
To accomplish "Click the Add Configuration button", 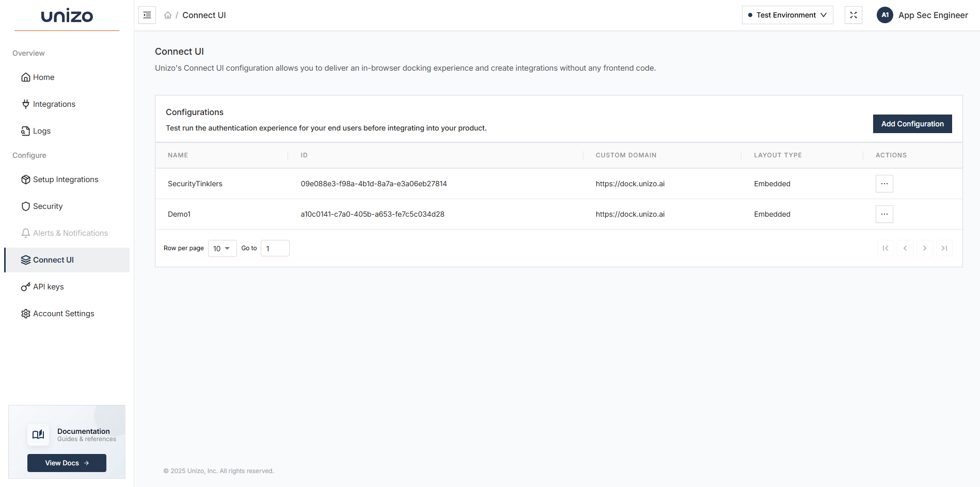I will pos(912,124).
